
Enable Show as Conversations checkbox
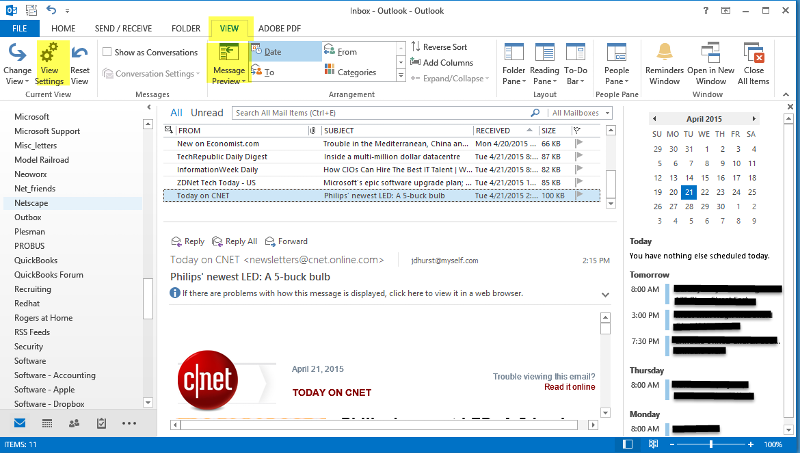[107, 52]
